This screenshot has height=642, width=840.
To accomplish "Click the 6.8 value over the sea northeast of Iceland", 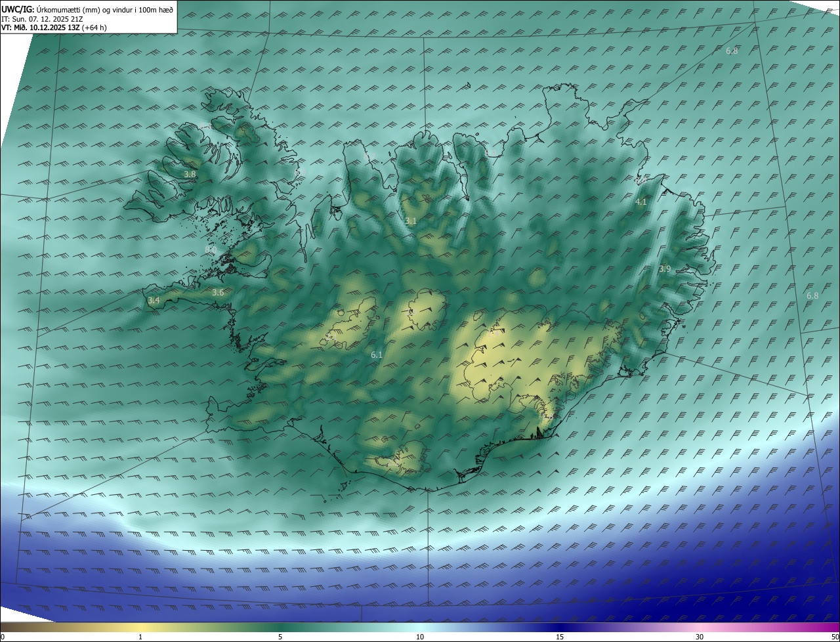I will click(732, 51).
